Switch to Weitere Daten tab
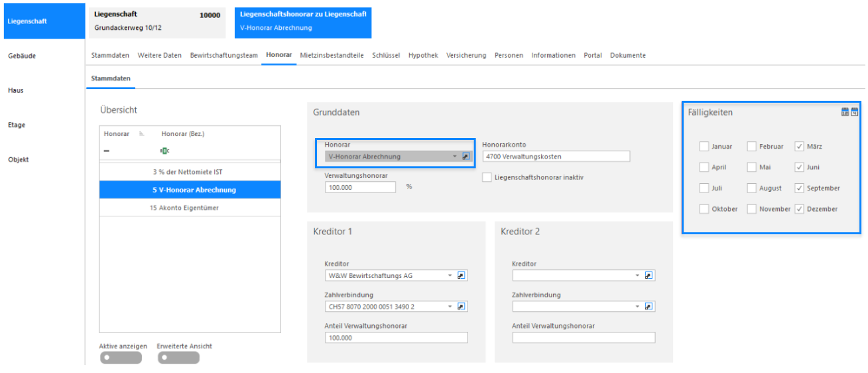The image size is (868, 373). [159, 56]
